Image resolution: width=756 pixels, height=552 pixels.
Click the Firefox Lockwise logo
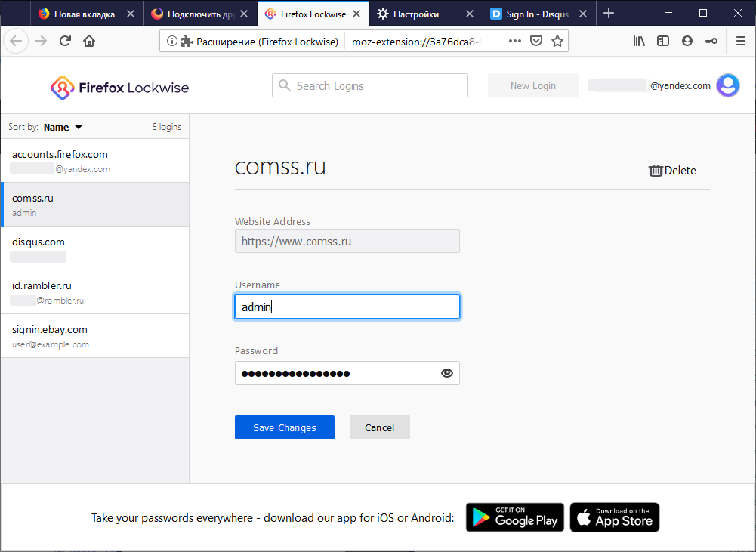[119, 88]
